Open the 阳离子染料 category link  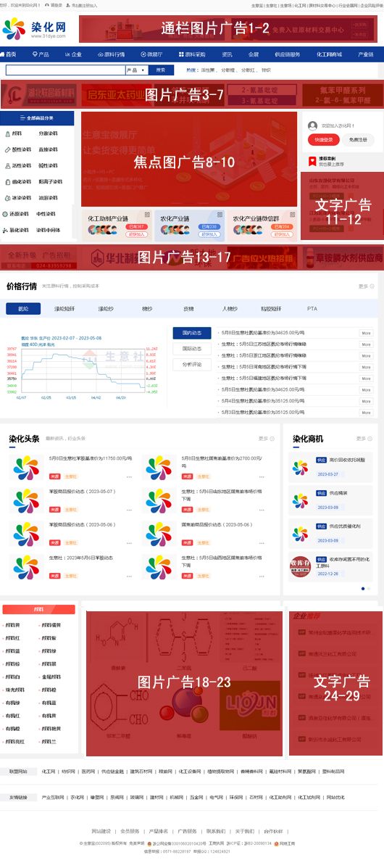[x=50, y=181]
